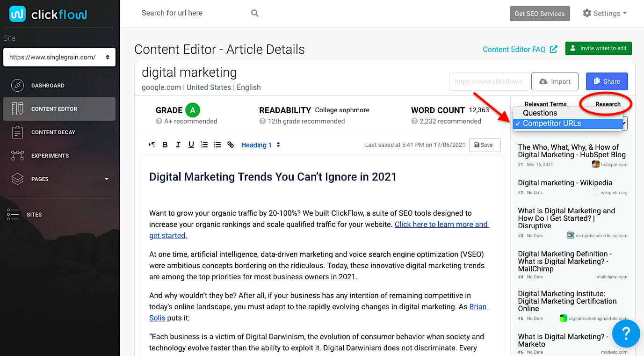Viewport: 644px width, 356px height.
Task: Open Experiments in sidebar
Action: pos(59,156)
